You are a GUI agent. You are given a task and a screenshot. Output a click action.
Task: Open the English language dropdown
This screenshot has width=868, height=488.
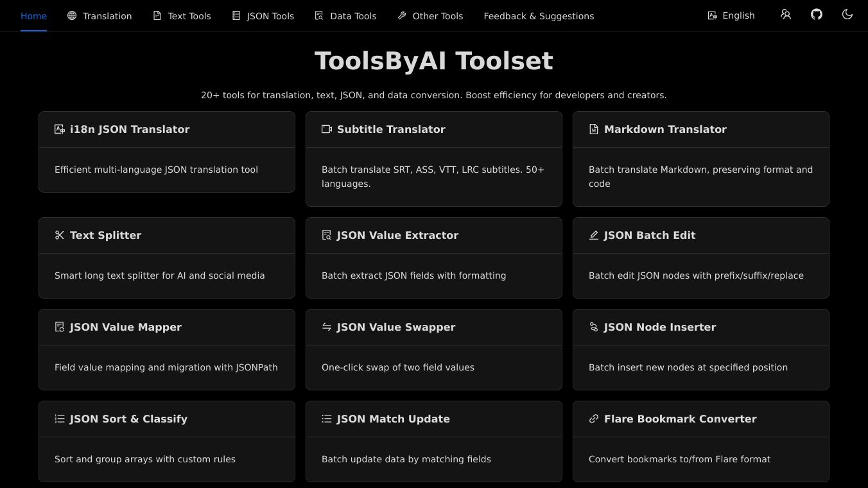tap(731, 15)
